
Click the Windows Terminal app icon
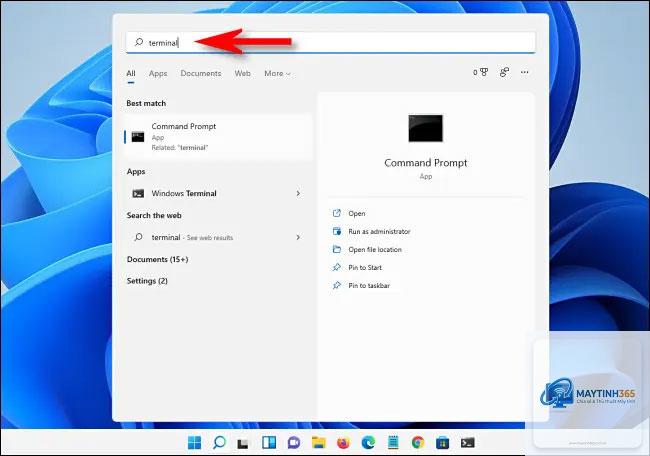coord(138,194)
